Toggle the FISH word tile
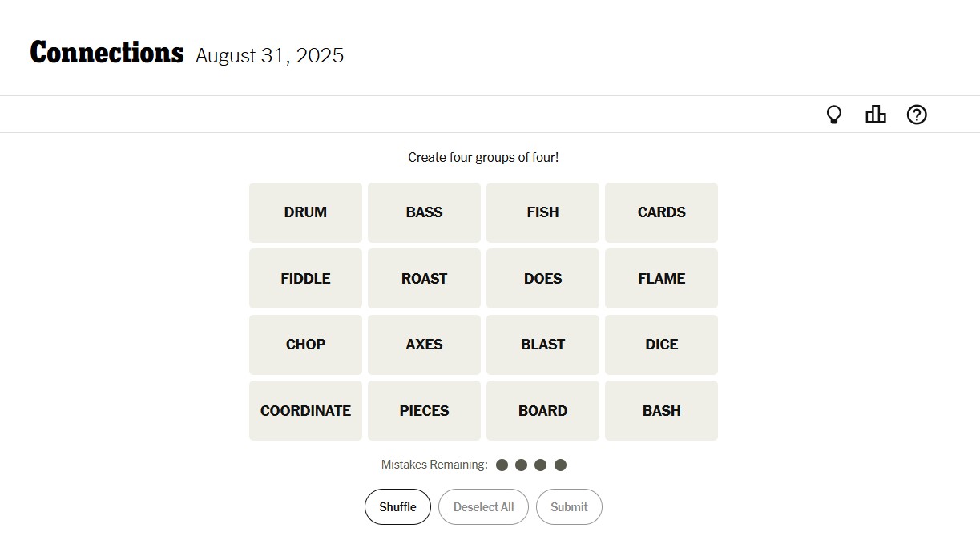Screen dimensions: 980x544 click(x=542, y=212)
